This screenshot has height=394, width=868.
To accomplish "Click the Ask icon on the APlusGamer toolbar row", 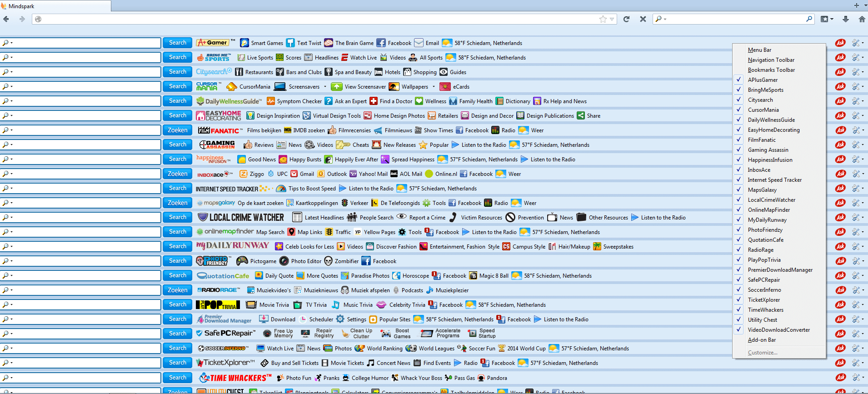I will pyautogui.click(x=840, y=43).
